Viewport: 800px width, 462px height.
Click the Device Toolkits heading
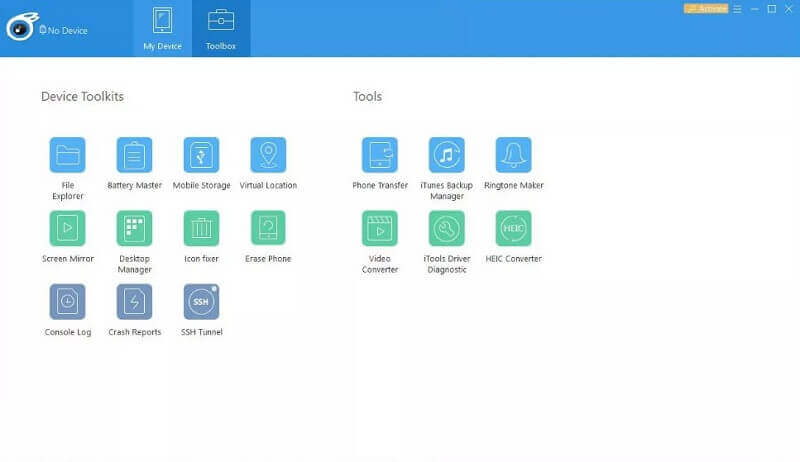[x=82, y=96]
